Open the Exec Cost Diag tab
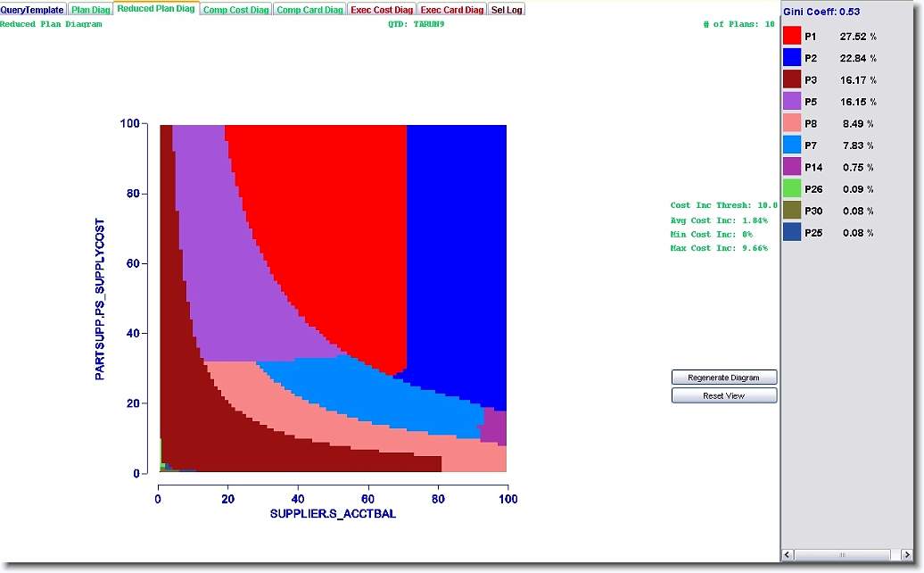The height and width of the screenshot is (573, 924). [382, 10]
